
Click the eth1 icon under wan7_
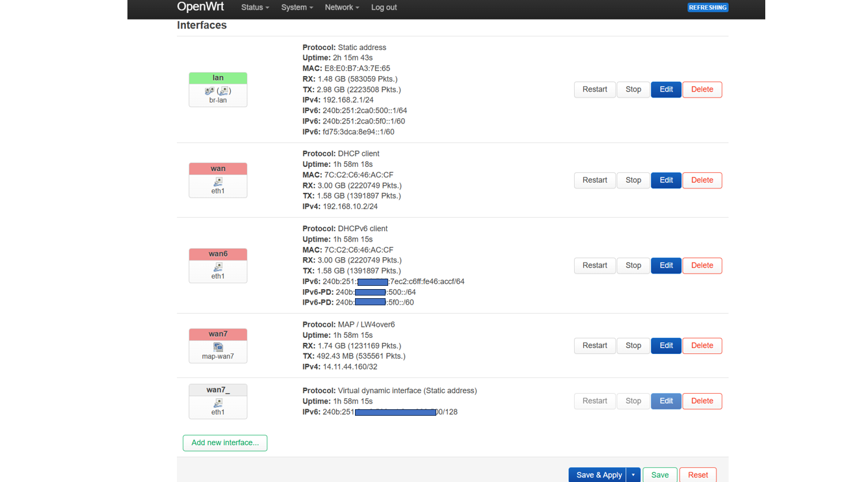click(218, 403)
